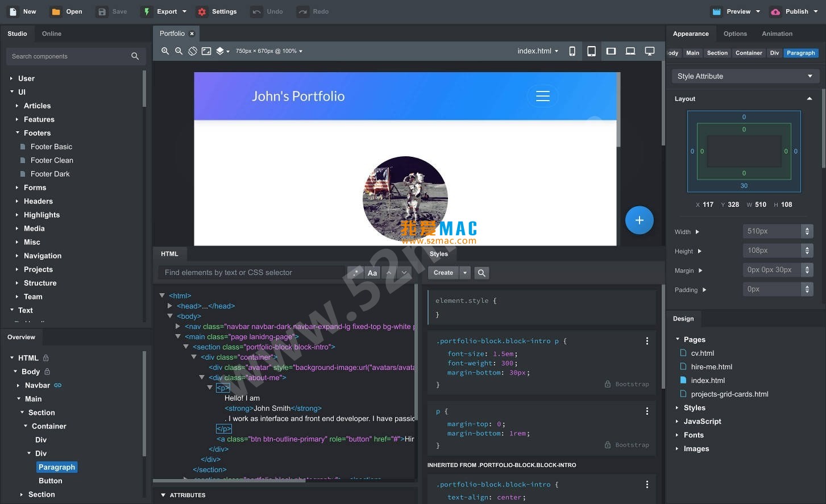This screenshot has width=826, height=504.
Task: Select the desktop monitor preview icon
Action: 650,51
